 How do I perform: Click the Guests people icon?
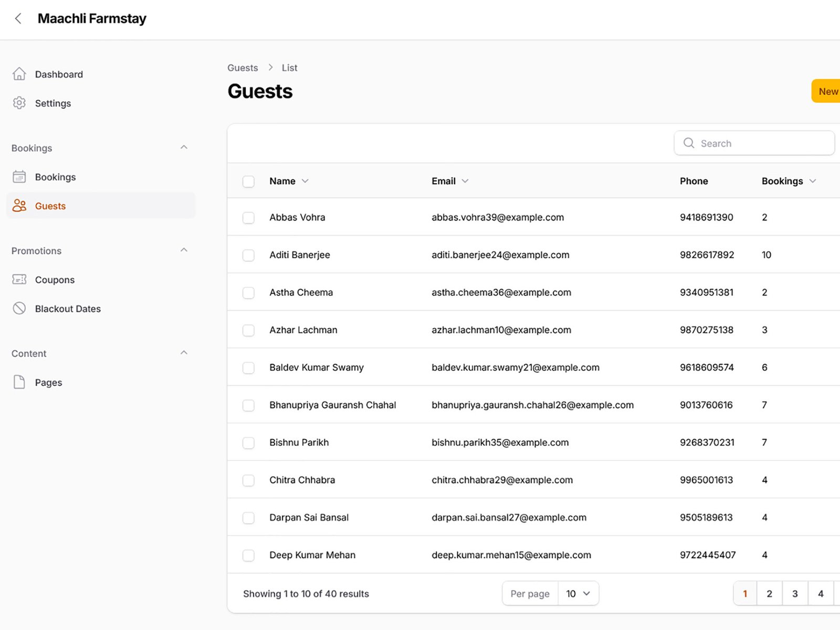[19, 206]
